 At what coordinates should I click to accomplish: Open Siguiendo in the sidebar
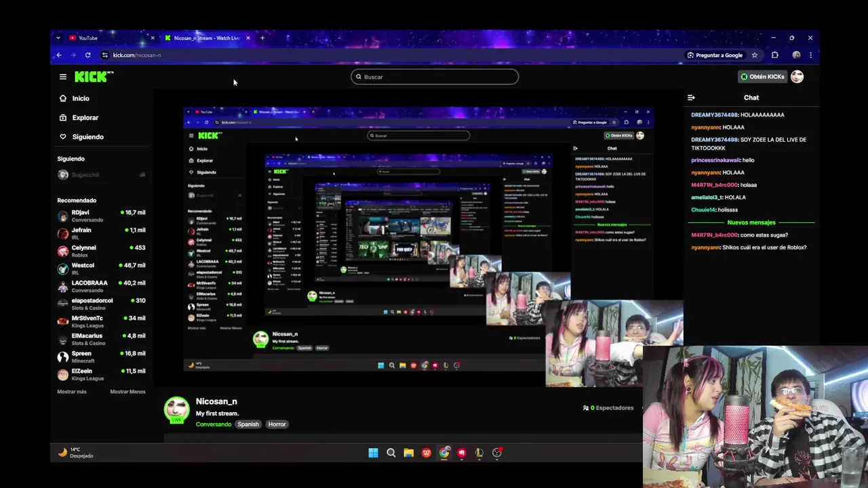click(x=87, y=137)
